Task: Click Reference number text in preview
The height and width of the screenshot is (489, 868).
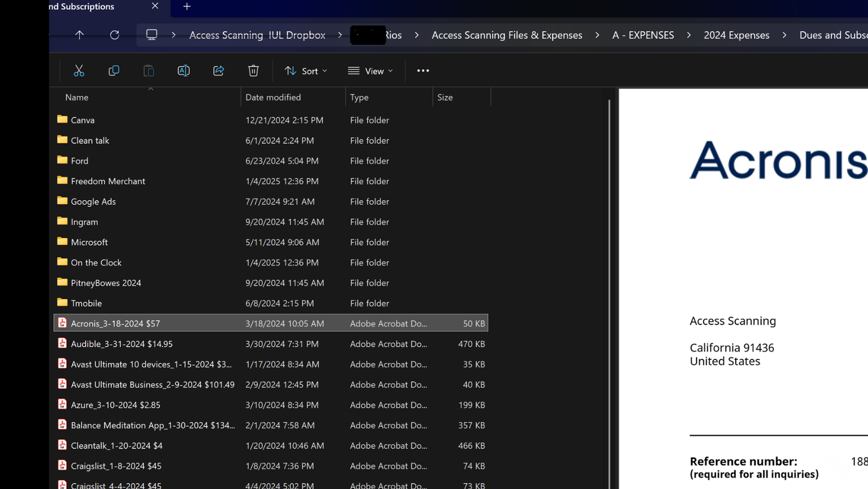Action: pos(743,461)
